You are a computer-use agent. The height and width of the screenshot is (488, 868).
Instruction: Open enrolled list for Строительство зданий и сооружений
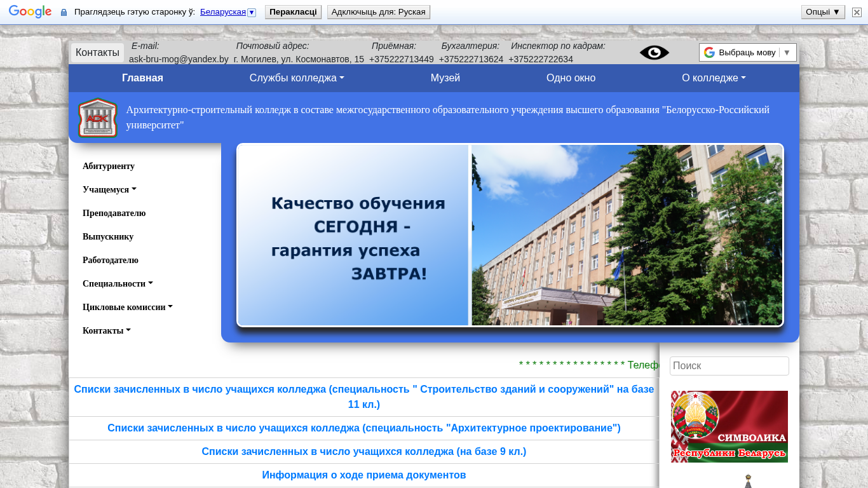(364, 396)
